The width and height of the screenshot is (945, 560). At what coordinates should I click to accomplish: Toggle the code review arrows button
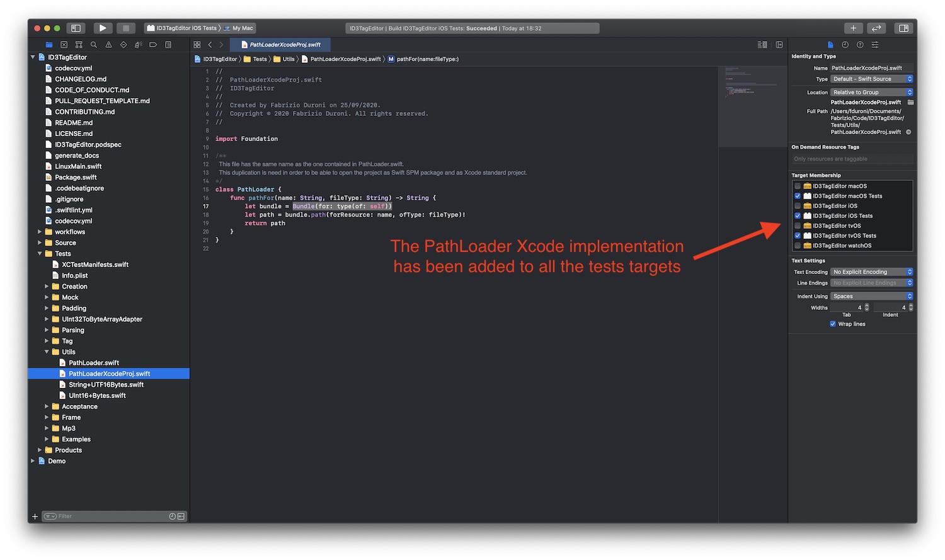pos(876,28)
